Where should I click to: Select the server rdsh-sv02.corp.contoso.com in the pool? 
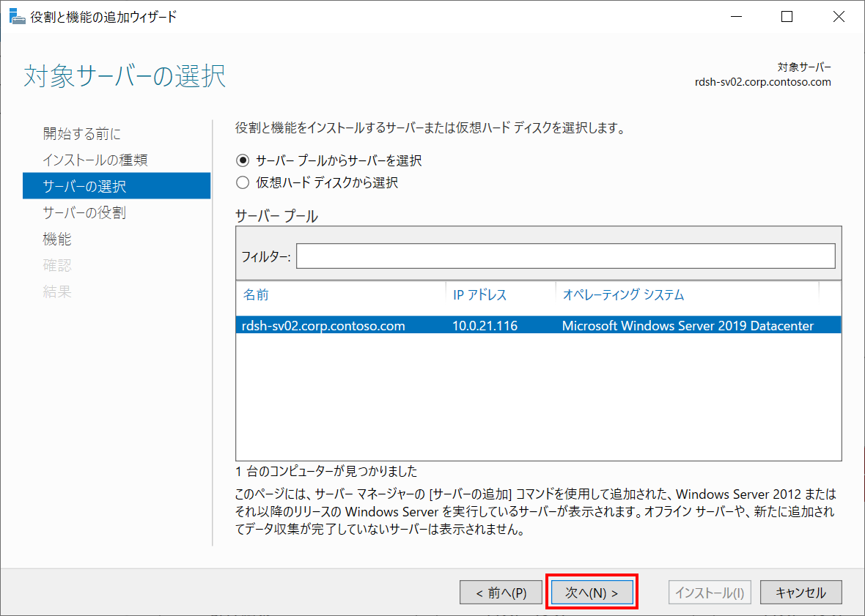[330, 325]
